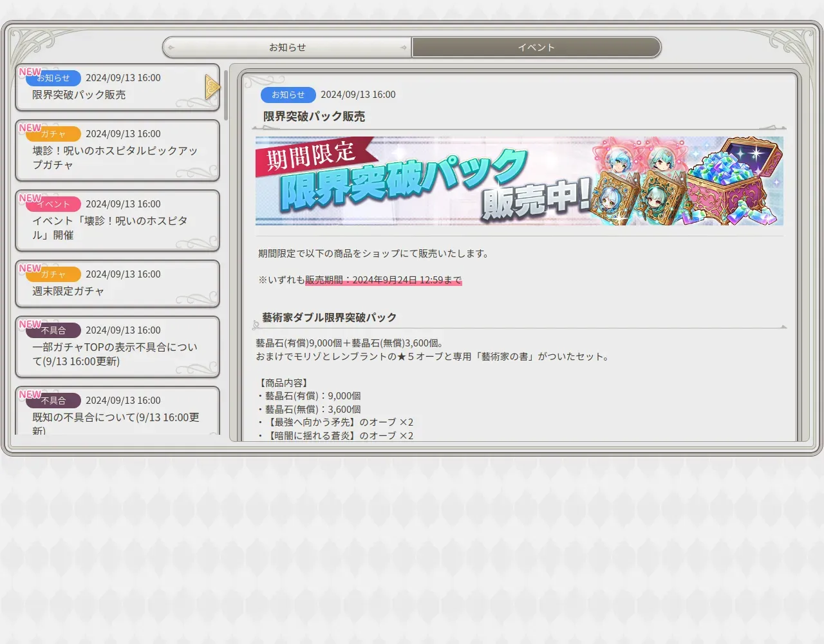This screenshot has height=644, width=824.
Task: Click the orange ガチャ tag on ピックアップガチャ item
Action: pos(53,134)
